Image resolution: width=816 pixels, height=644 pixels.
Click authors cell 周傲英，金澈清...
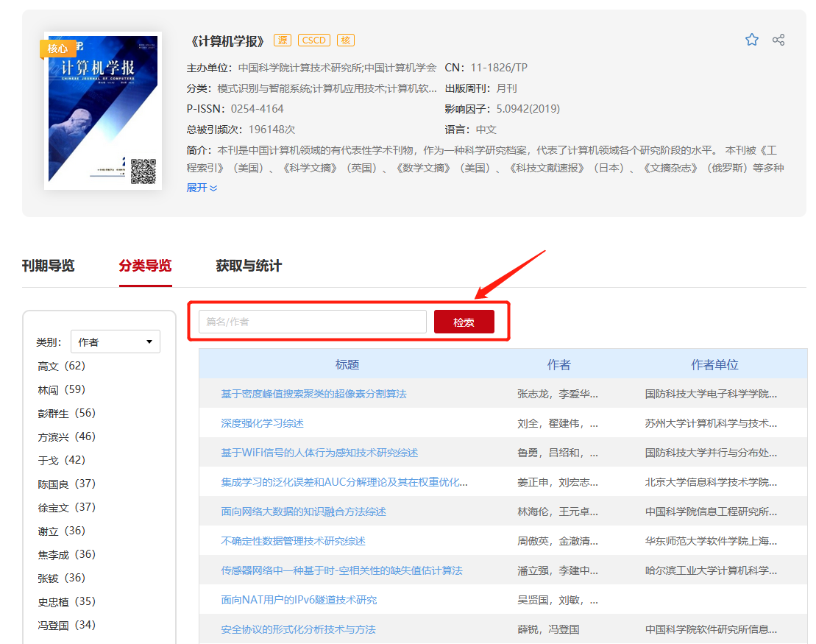(557, 541)
